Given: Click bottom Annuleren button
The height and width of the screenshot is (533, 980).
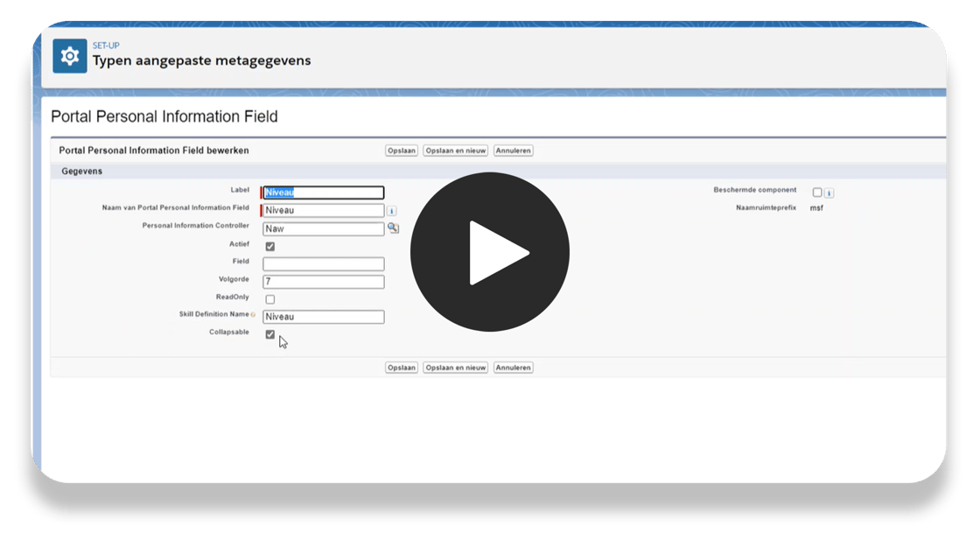Looking at the screenshot, I should pyautogui.click(x=513, y=368).
